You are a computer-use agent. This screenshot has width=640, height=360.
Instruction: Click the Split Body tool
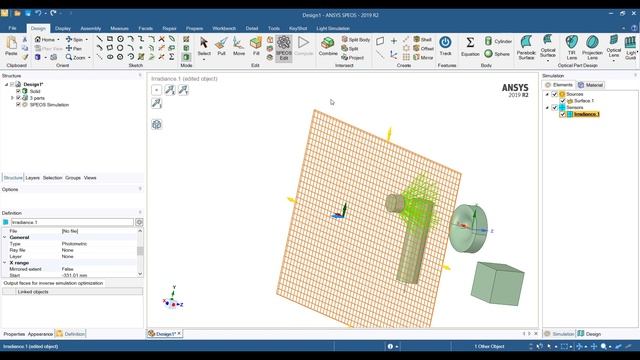[356, 40]
